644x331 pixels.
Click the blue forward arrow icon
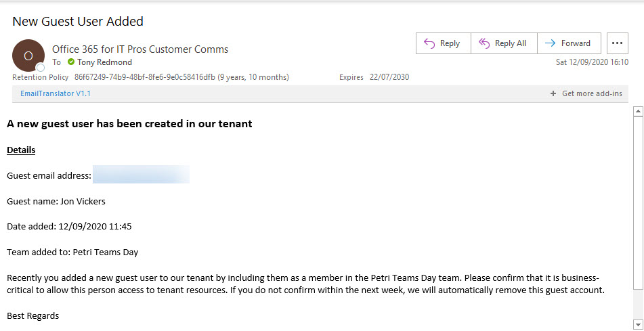(x=550, y=43)
